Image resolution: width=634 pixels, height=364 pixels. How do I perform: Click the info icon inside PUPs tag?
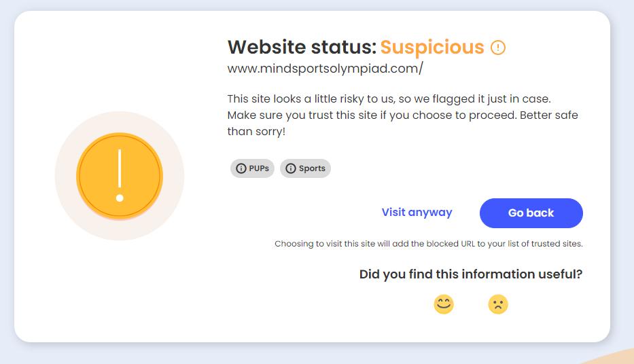(241, 168)
